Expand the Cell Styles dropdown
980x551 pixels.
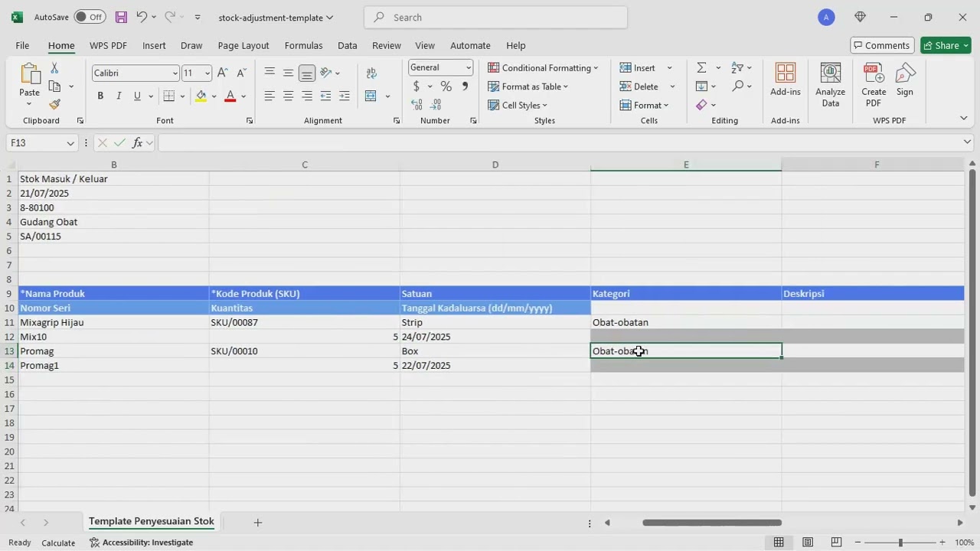pos(518,105)
